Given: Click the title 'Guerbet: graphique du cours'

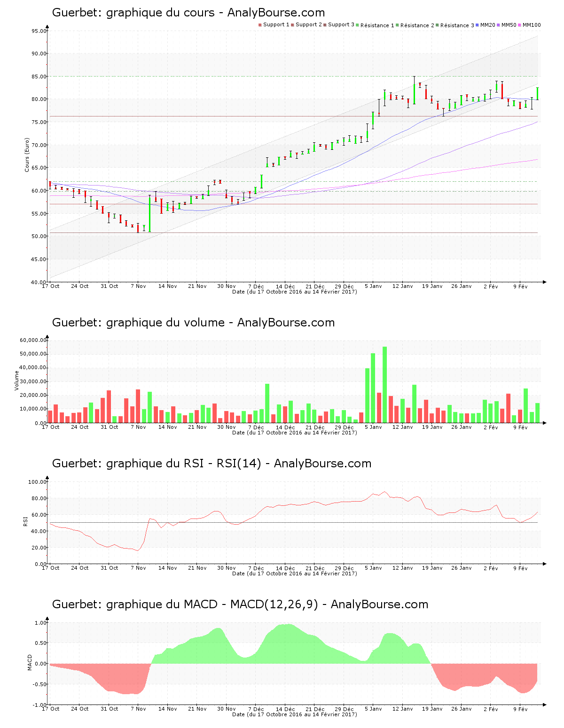Looking at the screenshot, I should (x=133, y=13).
